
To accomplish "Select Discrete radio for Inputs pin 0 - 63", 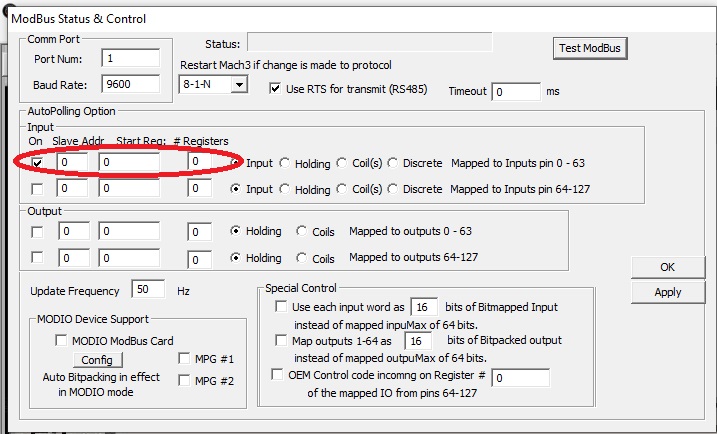I will coord(392,163).
